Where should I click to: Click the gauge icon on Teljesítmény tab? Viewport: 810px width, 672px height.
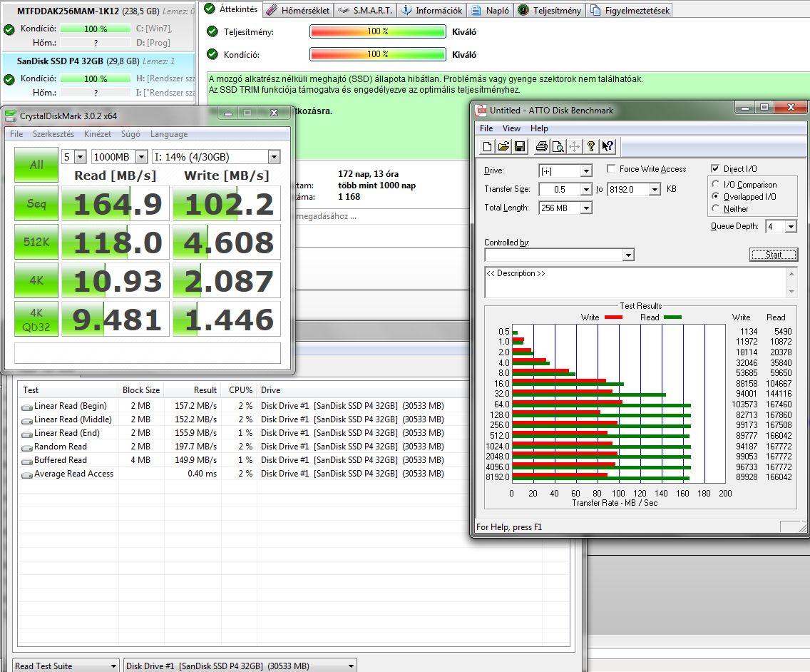(x=523, y=10)
